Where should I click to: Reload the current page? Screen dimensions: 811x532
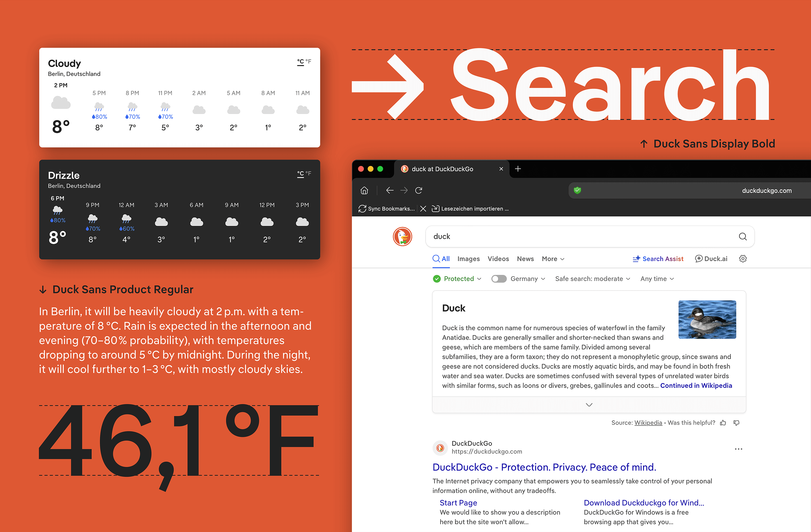419,191
